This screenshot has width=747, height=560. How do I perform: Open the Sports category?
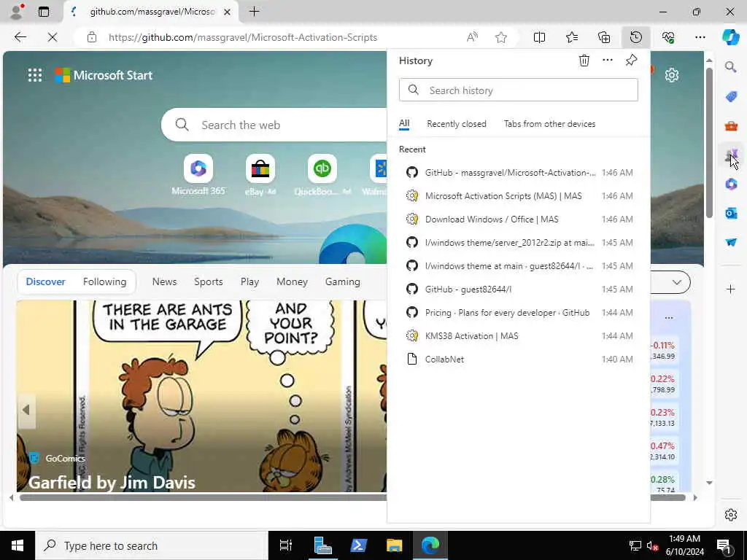tap(208, 281)
